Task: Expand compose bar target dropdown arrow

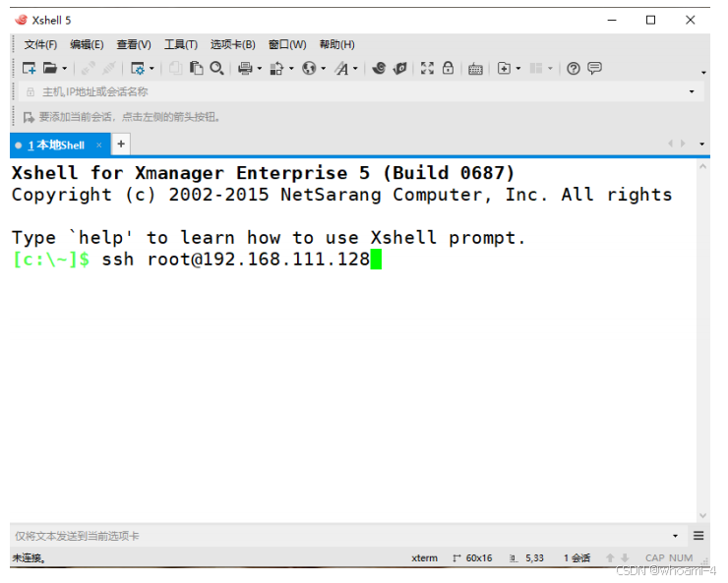Action: point(676,536)
